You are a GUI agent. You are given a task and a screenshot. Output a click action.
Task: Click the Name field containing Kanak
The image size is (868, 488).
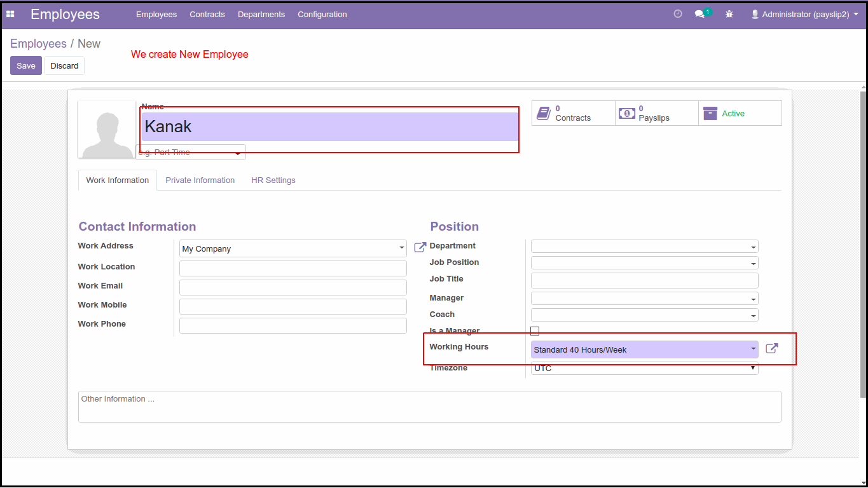tap(330, 126)
